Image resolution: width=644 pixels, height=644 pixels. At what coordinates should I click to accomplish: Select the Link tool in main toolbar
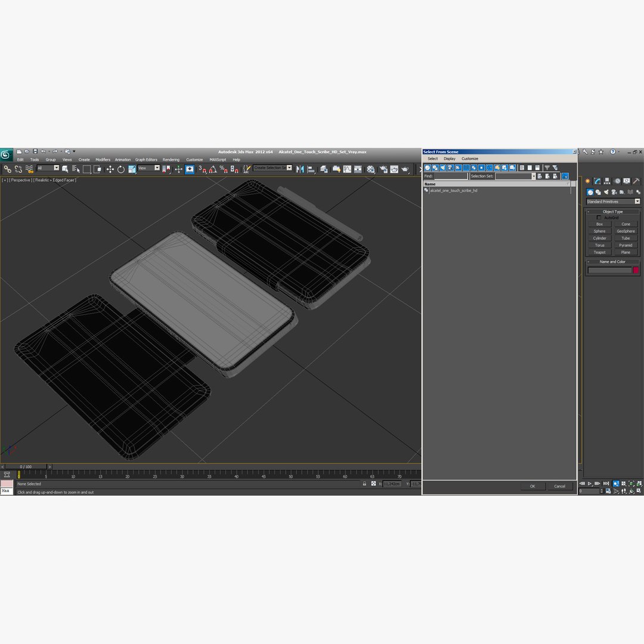click(7, 169)
